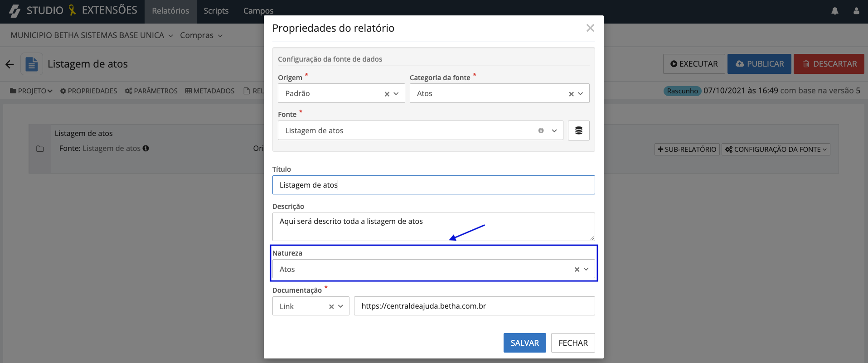This screenshot has width=868, height=363.
Task: Click the folder icon in the report row
Action: coord(40,149)
